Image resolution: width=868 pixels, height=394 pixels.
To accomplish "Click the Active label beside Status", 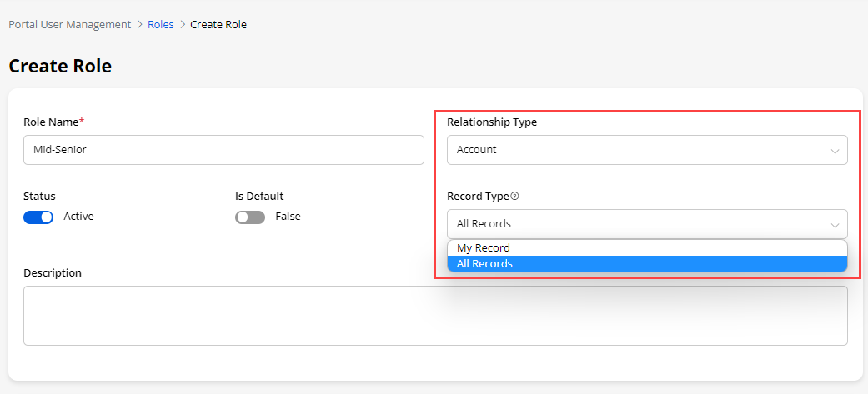I will [78, 217].
